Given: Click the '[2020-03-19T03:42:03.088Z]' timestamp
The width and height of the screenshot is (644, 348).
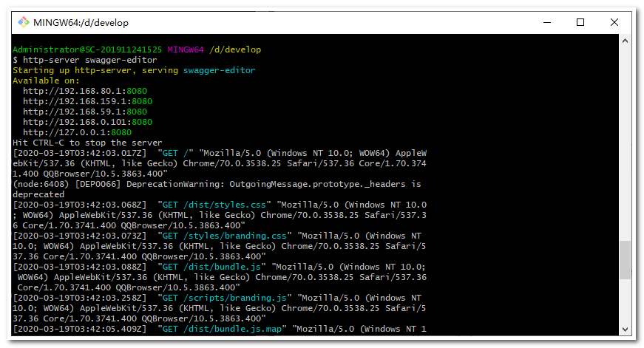Looking at the screenshot, I should 80,267.
